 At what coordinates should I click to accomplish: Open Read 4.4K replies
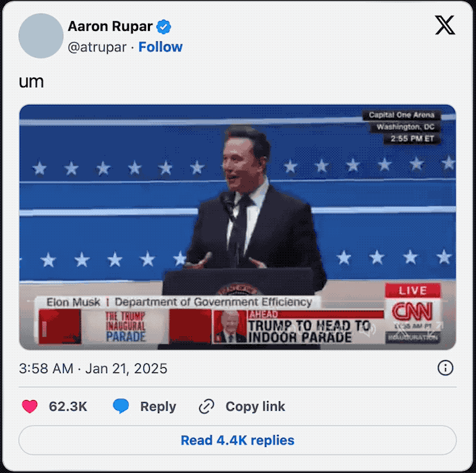click(237, 440)
